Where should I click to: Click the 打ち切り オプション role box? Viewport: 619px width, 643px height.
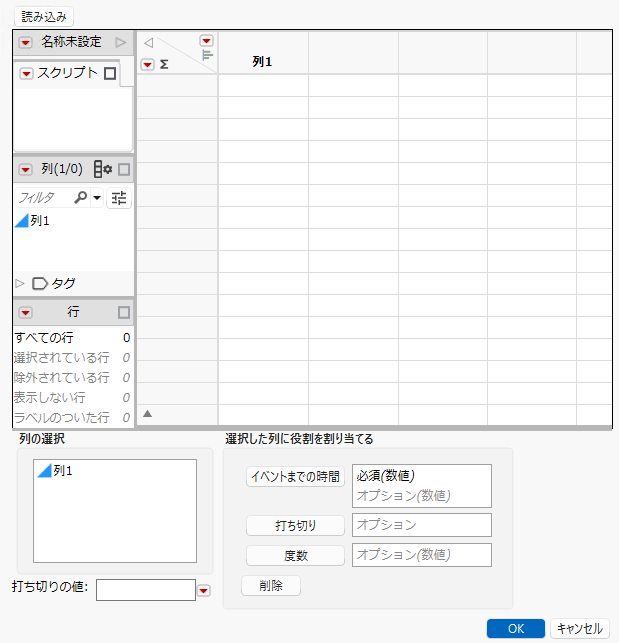[422, 525]
